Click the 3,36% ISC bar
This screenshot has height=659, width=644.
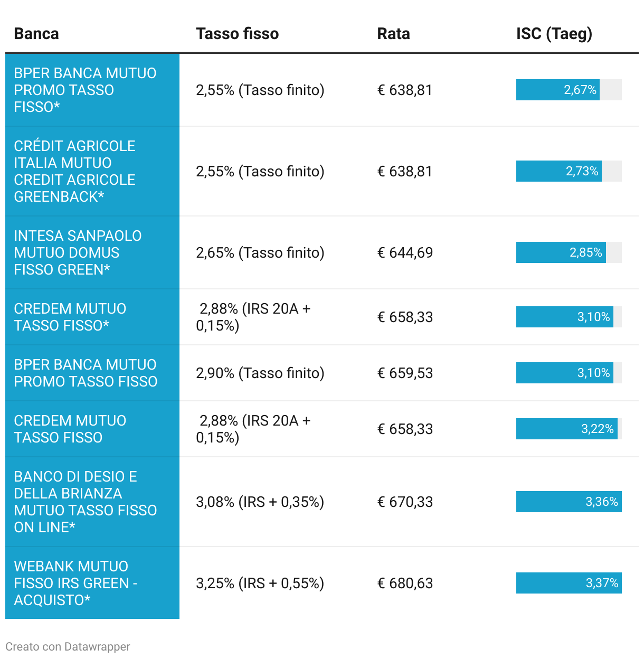click(569, 502)
